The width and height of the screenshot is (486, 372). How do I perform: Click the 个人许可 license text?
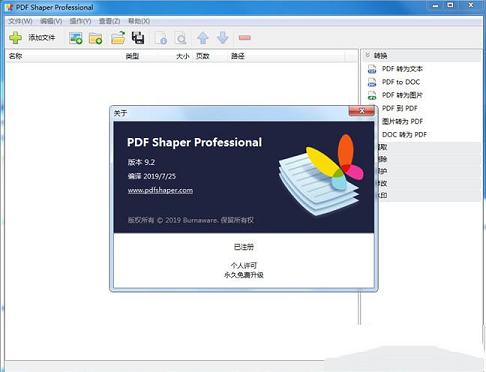(x=244, y=265)
